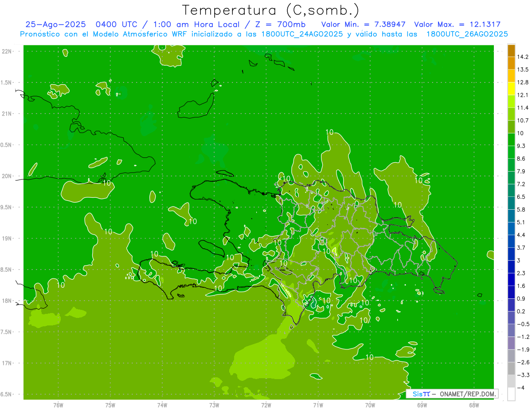Pick the dark blue swatch between 1.6 and 2.3
The width and height of the screenshot is (532, 411).
coord(511,279)
